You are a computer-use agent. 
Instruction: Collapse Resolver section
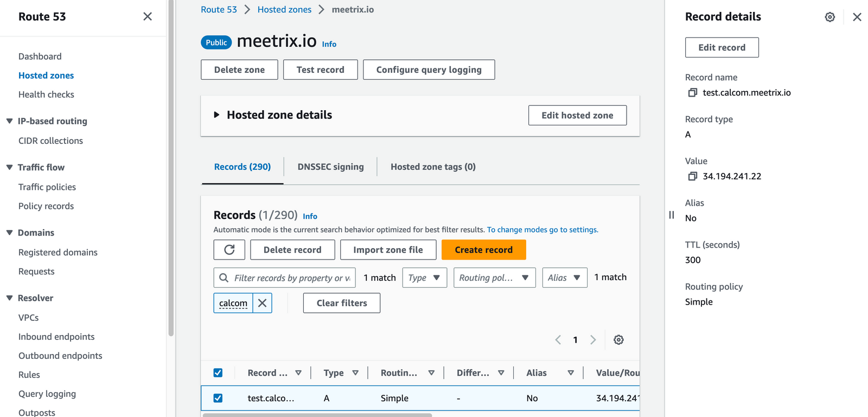tap(9, 298)
